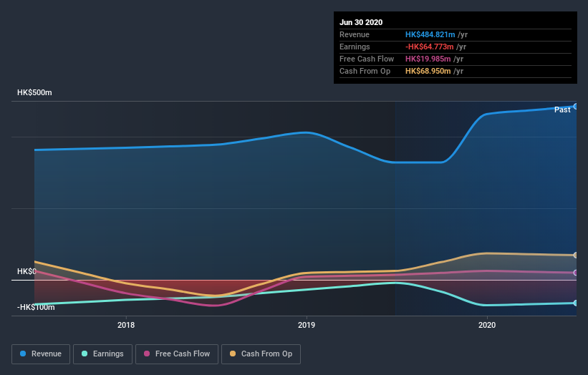Click the HK$68.950m cash from op value
Image resolution: width=588 pixels, height=375 pixels.
pos(428,71)
